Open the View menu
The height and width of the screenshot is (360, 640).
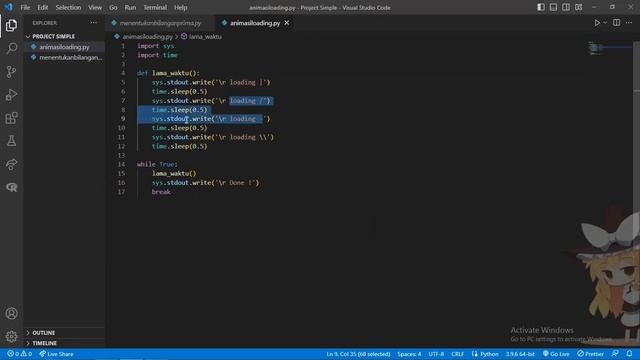coord(95,7)
